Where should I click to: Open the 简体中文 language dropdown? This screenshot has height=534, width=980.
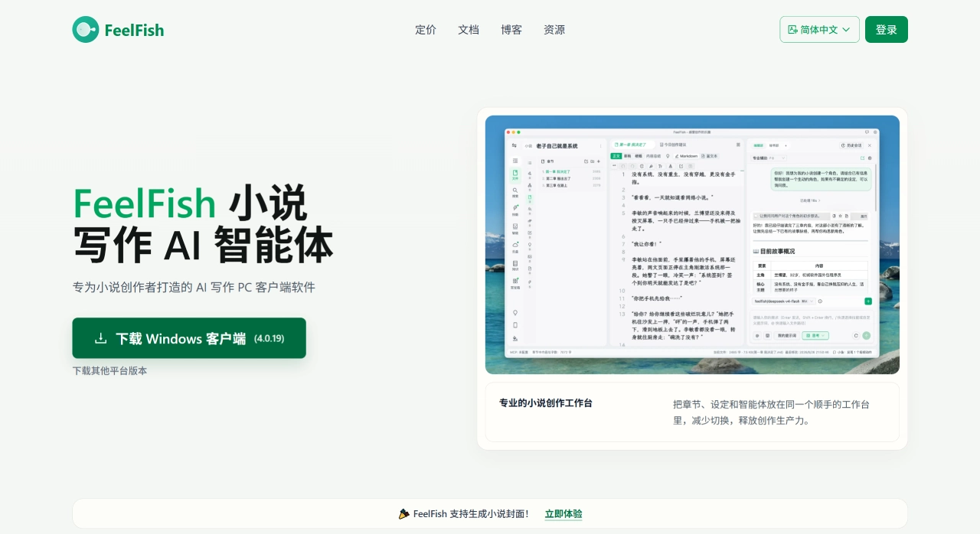[819, 30]
